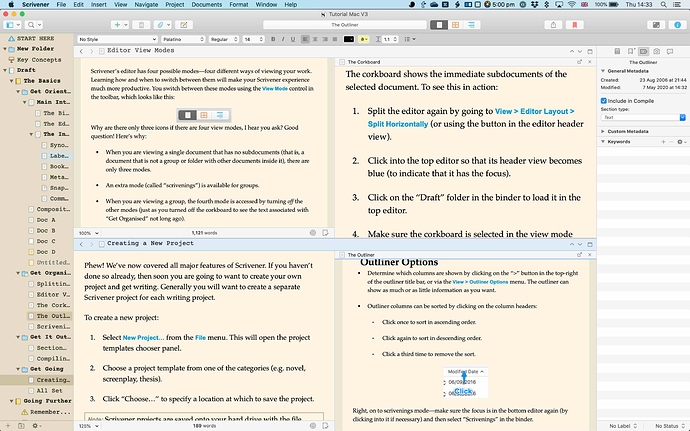Screen dimensions: 690x431
Task: Open the Regular typeface dropdown
Action: (224, 39)
